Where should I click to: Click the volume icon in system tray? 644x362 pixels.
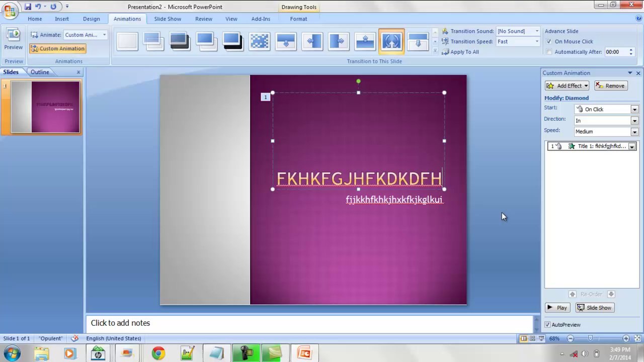[x=585, y=354]
